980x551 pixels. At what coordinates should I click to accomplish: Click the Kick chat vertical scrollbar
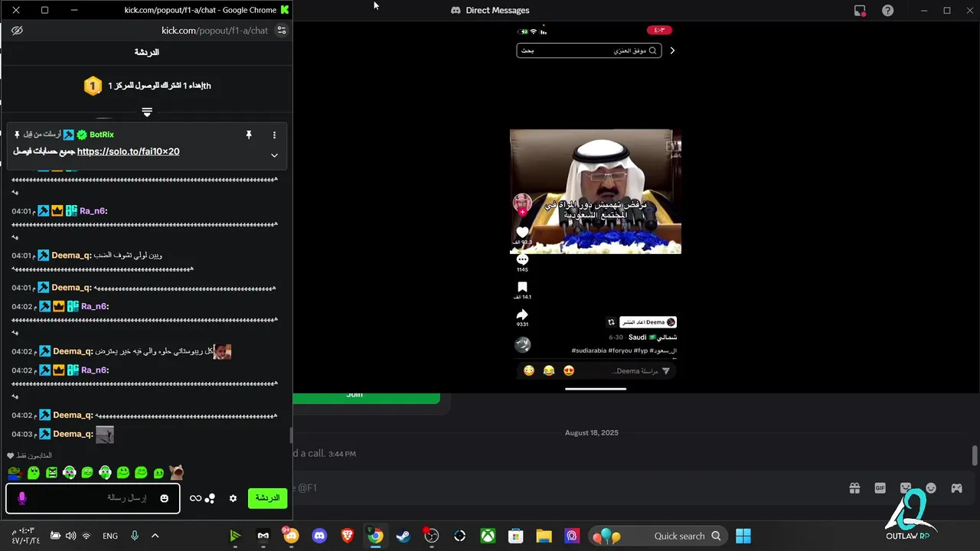point(290,436)
